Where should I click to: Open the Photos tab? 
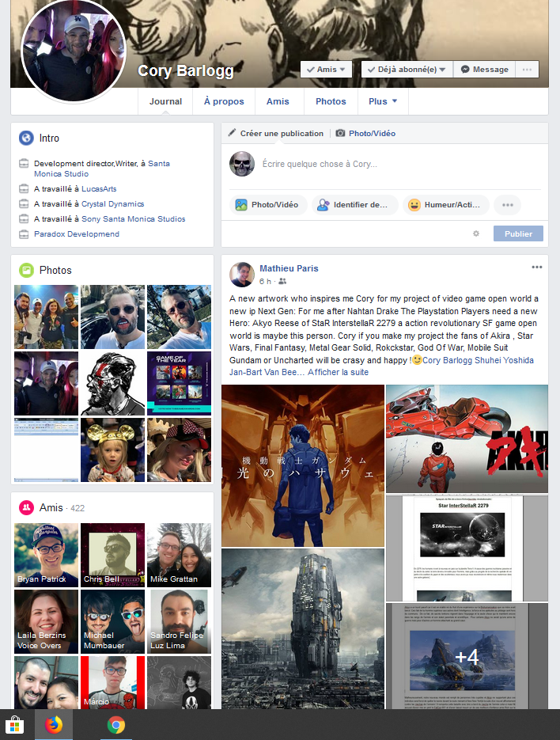click(x=331, y=101)
